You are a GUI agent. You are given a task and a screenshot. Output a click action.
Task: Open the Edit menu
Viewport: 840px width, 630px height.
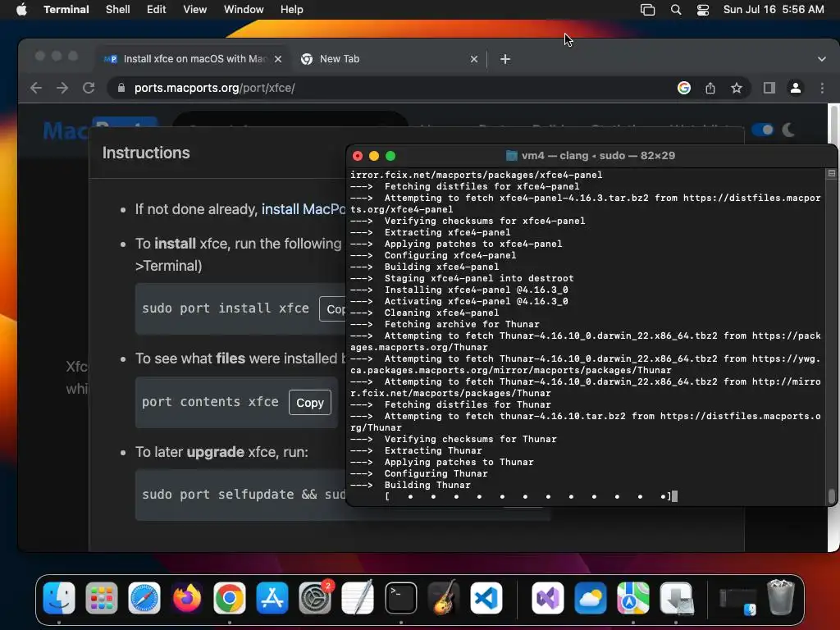[157, 9]
